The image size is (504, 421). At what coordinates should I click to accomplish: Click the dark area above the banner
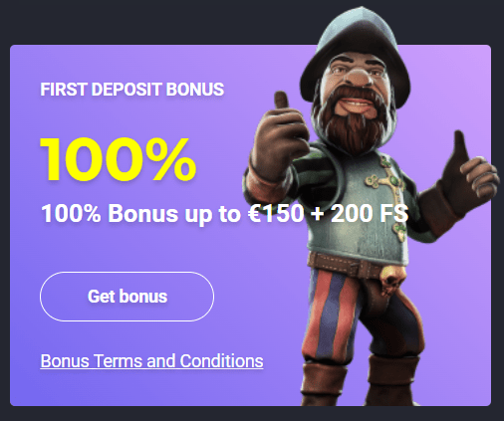coord(149,22)
